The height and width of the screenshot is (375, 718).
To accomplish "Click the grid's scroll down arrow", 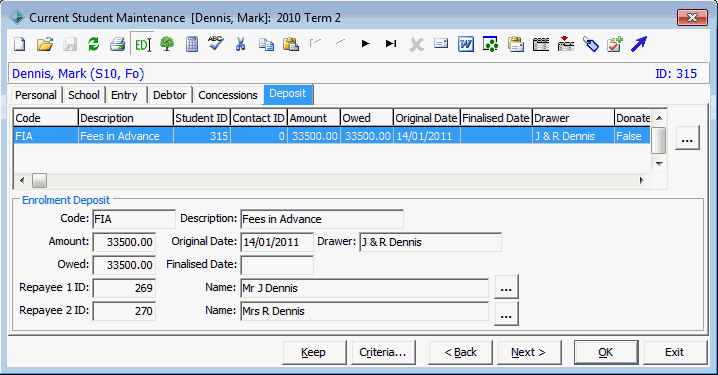I will coord(659,163).
